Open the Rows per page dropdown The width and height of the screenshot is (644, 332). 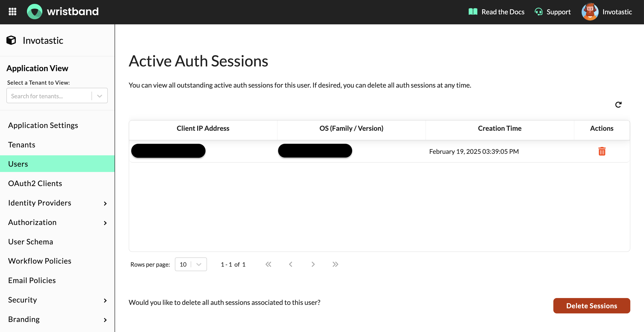pos(191,264)
